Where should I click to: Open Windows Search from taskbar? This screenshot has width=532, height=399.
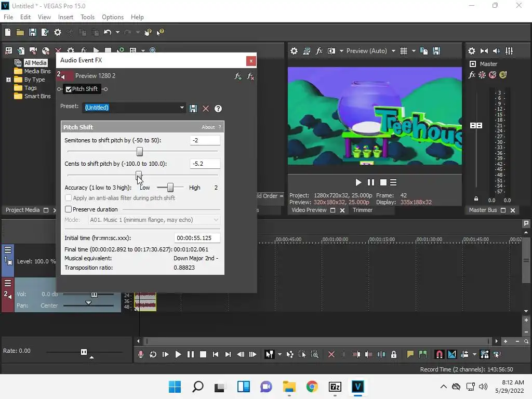[x=198, y=387]
